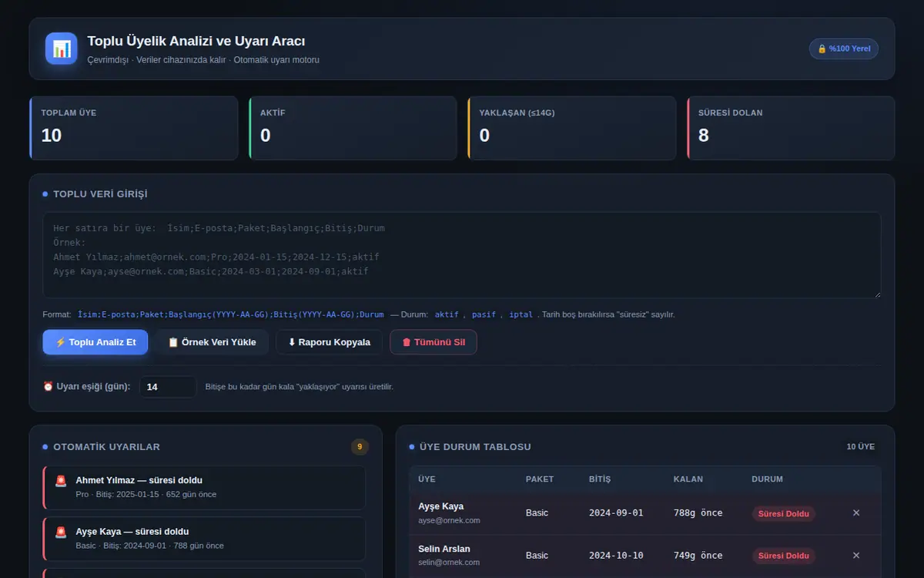Click the Bitiş column header
924x578 pixels.
[599, 479]
